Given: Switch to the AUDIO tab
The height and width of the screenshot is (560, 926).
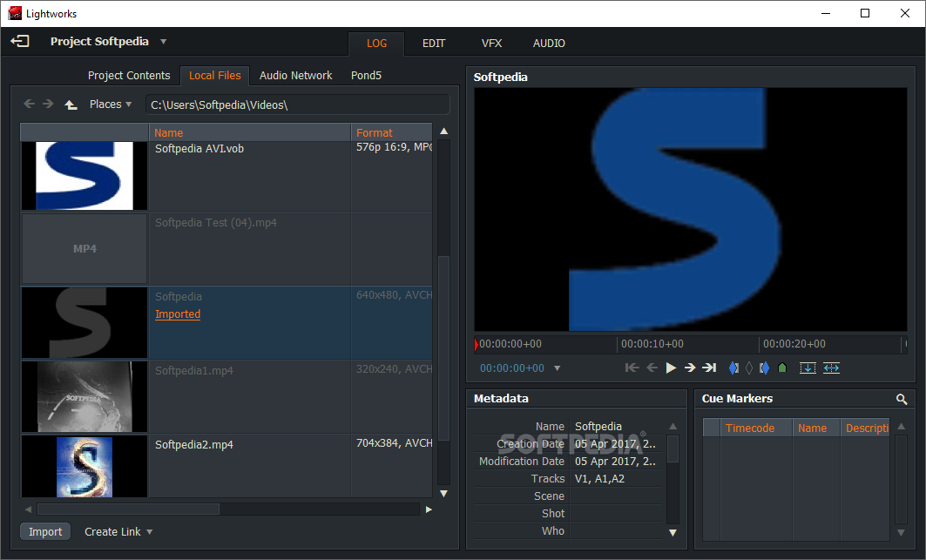Looking at the screenshot, I should point(549,44).
